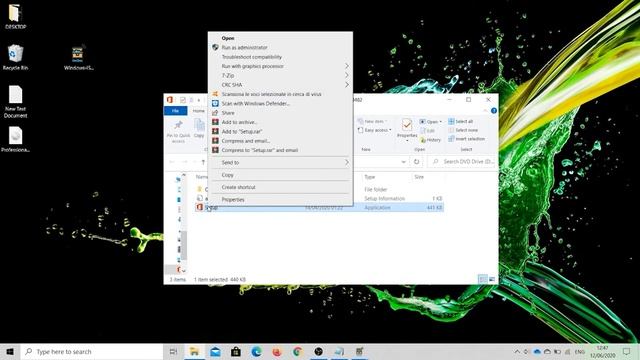Click the navigation pane scrollbar
640x360 pixels.
click(x=184, y=244)
